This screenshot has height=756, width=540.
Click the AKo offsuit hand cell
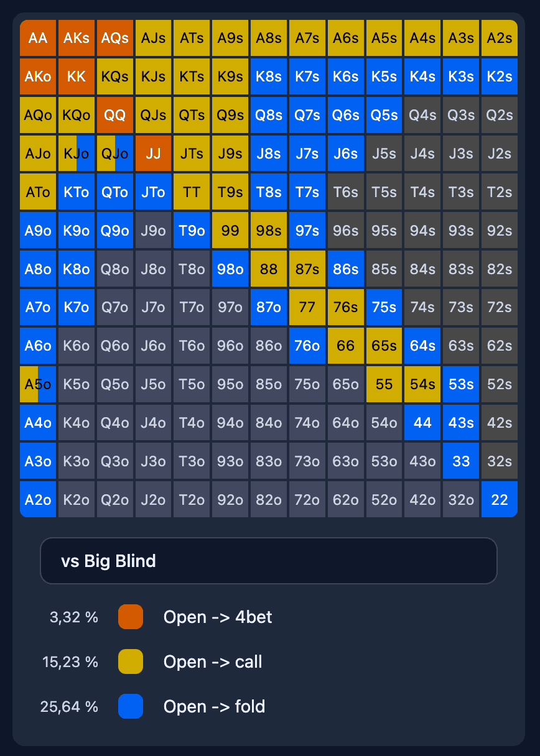pos(38,76)
